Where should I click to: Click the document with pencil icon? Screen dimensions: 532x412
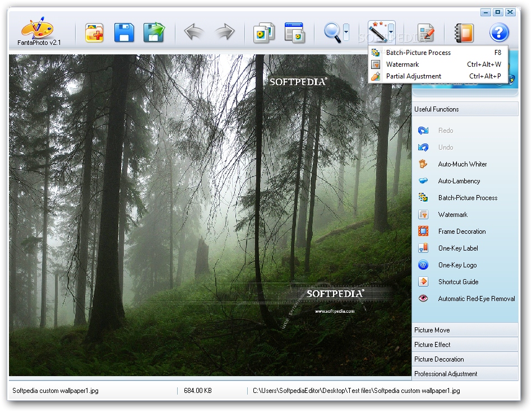425,33
